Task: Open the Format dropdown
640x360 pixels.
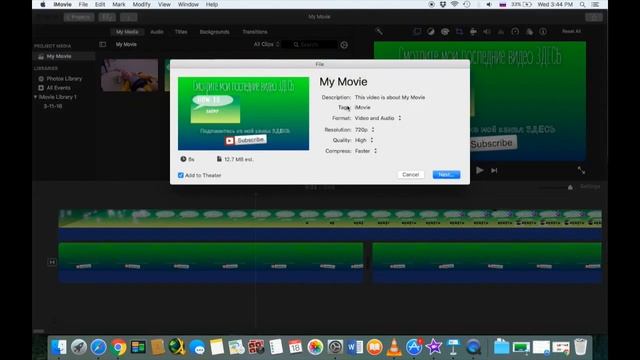Action: pos(378,118)
